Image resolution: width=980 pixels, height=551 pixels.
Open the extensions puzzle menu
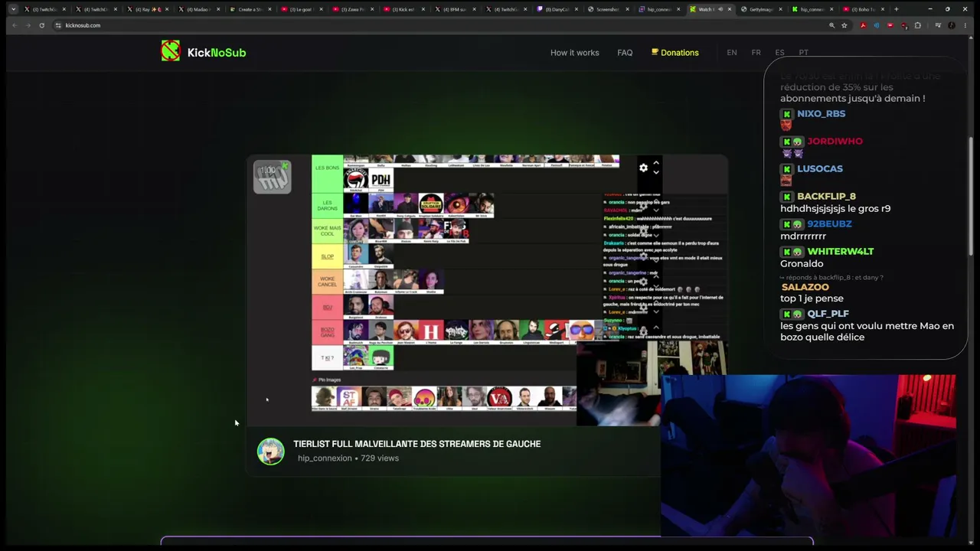point(918,25)
